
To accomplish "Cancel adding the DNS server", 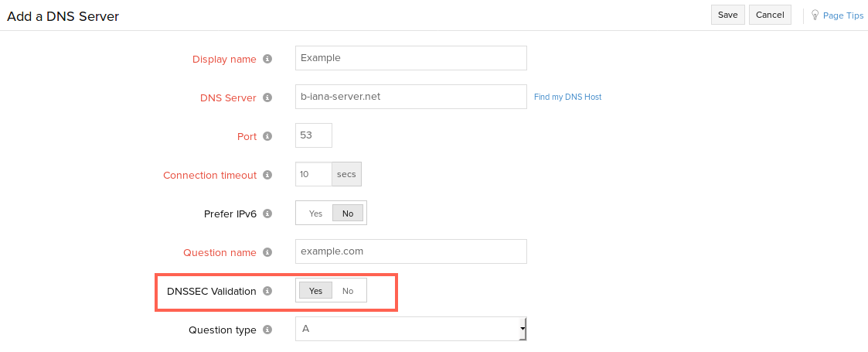I will (x=770, y=15).
